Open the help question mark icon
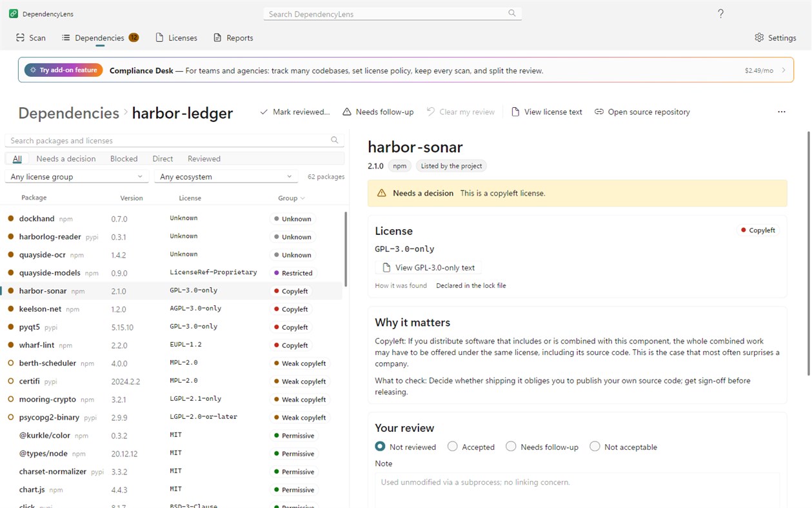812x508 pixels. point(721,14)
